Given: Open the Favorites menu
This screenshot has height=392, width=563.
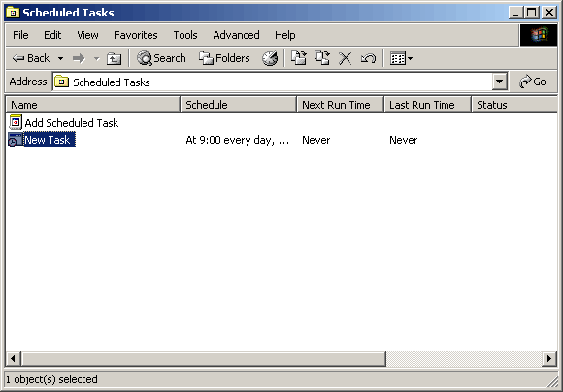Looking at the screenshot, I should click(x=135, y=35).
